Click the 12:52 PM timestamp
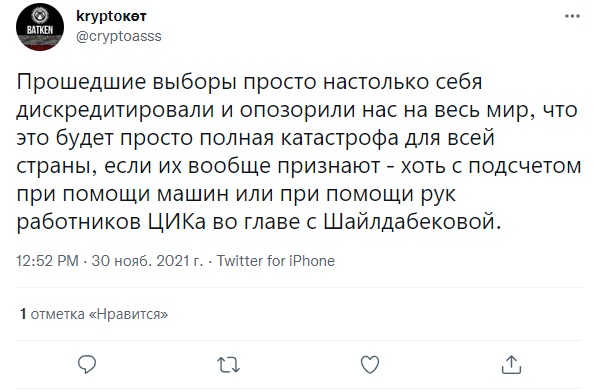 [47, 261]
